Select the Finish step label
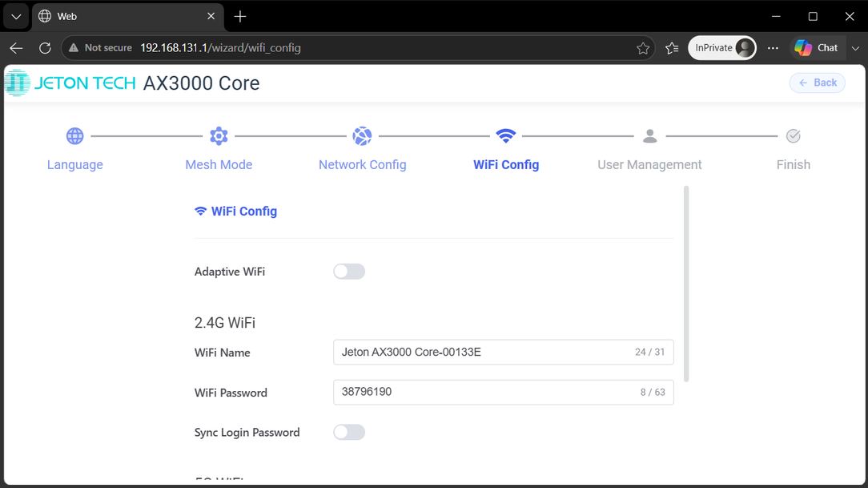 pyautogui.click(x=794, y=164)
